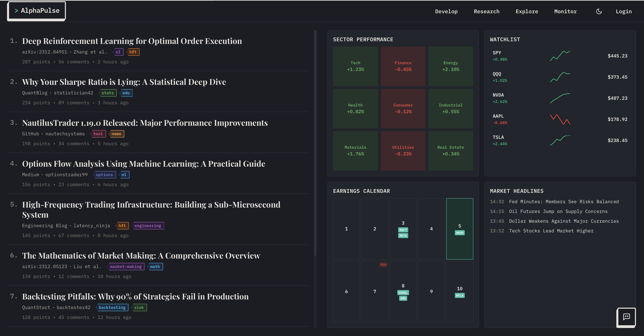Click the QQQ sparkline chart
The image size is (644, 336).
pos(560,77)
